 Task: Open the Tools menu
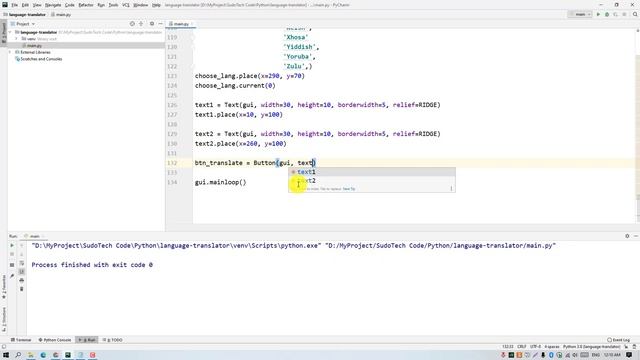tap(113, 5)
